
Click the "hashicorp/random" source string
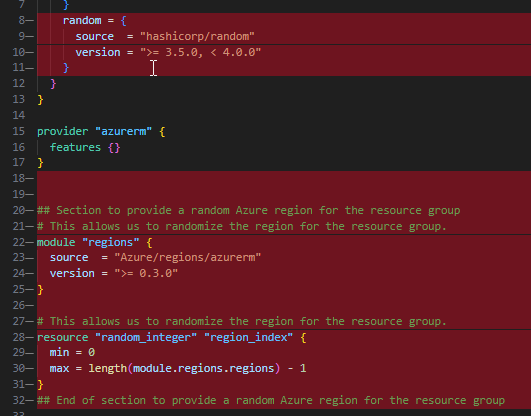point(197,36)
